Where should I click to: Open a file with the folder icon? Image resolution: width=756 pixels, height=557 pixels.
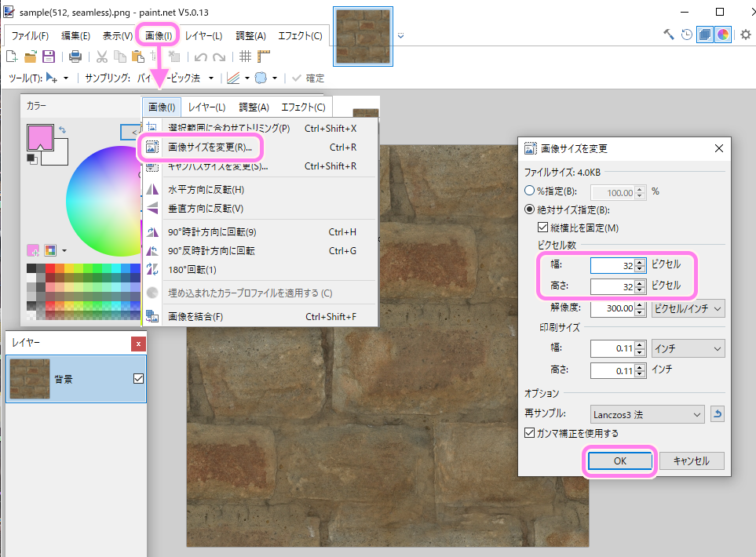(30, 56)
